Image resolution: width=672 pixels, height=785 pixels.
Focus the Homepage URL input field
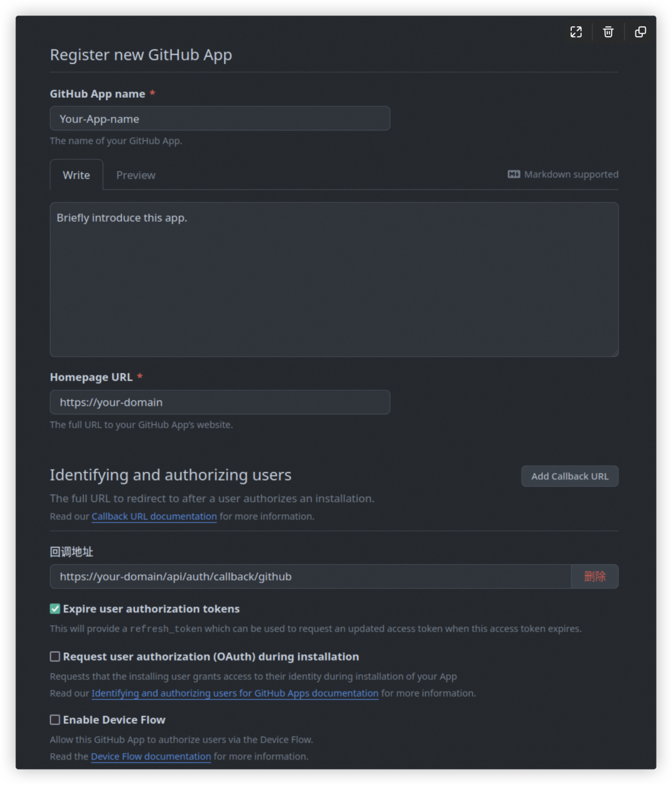click(220, 402)
